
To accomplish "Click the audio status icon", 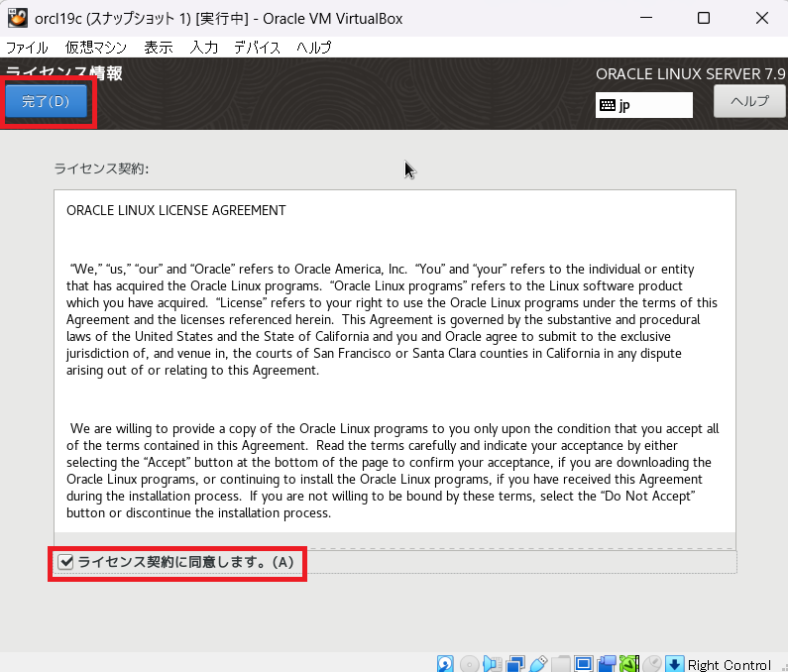I will tap(493, 663).
